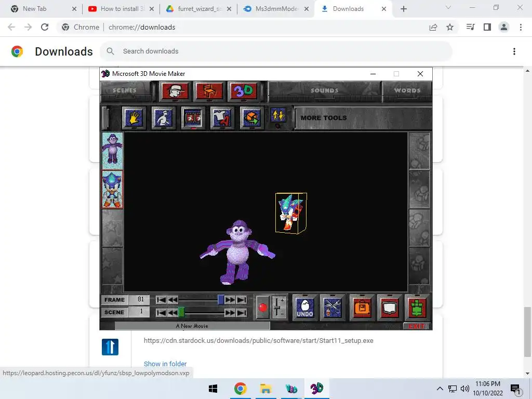Select the walking-man Action tool
The height and width of the screenshot is (399, 532).
(x=164, y=118)
